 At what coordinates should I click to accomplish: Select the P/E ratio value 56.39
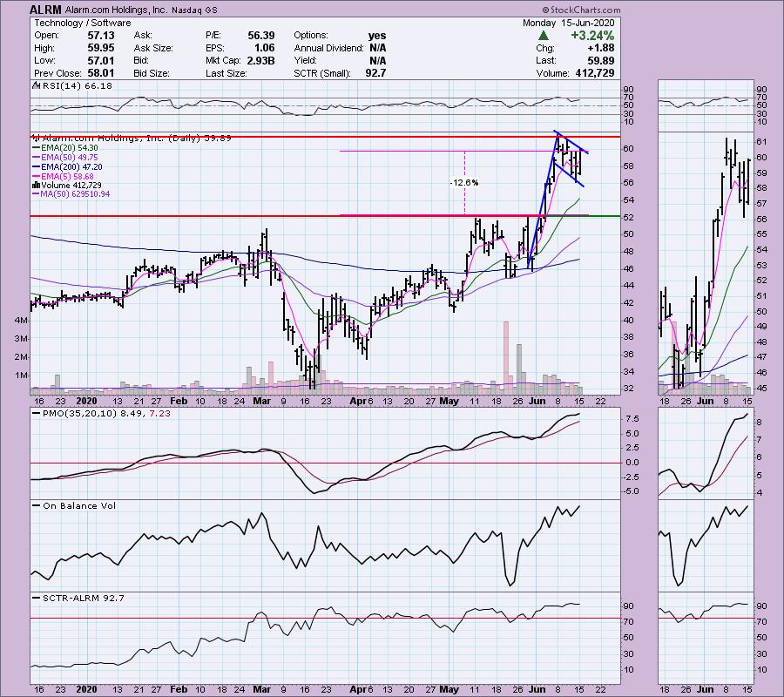pos(261,36)
